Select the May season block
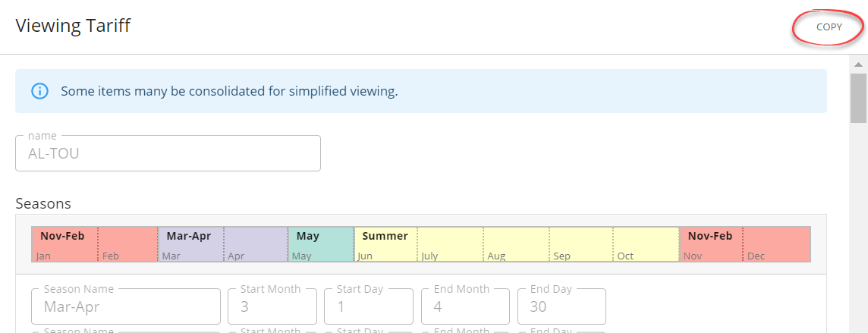Image resolution: width=868 pixels, height=333 pixels. click(x=321, y=244)
